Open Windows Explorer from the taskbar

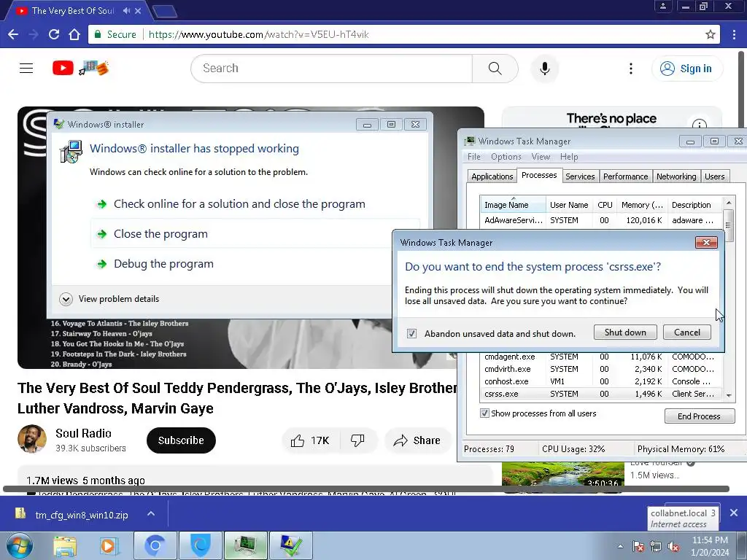(x=65, y=545)
